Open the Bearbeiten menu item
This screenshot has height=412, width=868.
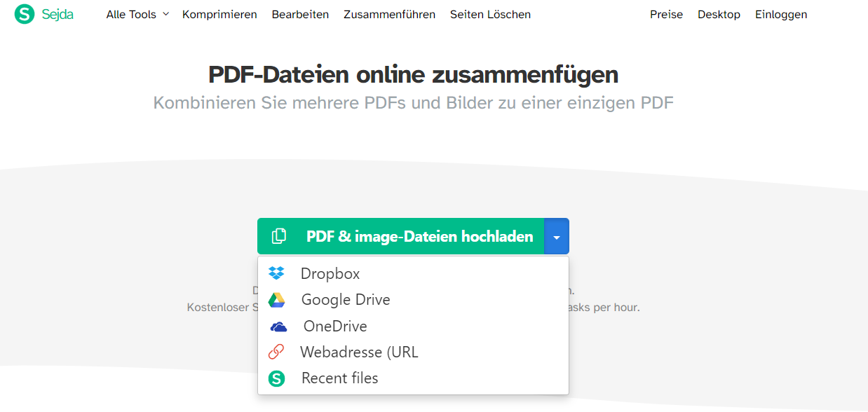tap(300, 14)
